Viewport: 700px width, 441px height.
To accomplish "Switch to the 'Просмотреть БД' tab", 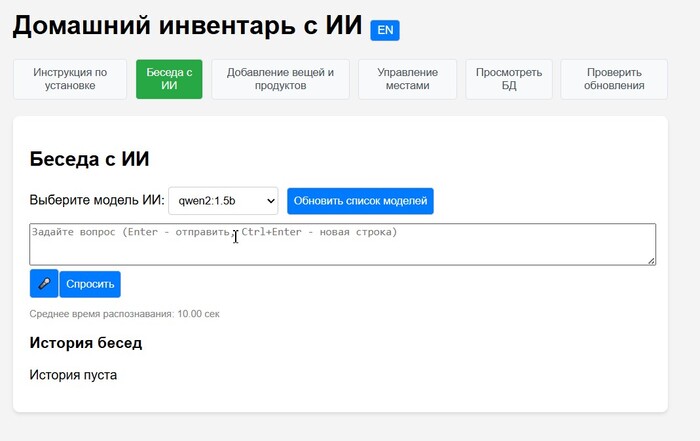I will pyautogui.click(x=509, y=79).
